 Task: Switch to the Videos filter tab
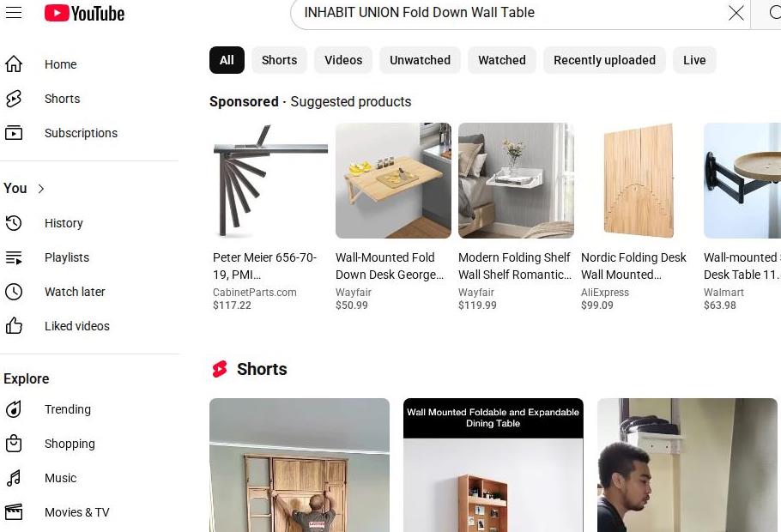[343, 60]
